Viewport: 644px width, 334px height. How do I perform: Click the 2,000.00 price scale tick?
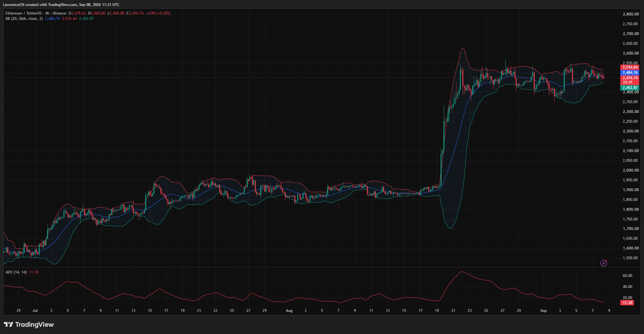(x=631, y=170)
